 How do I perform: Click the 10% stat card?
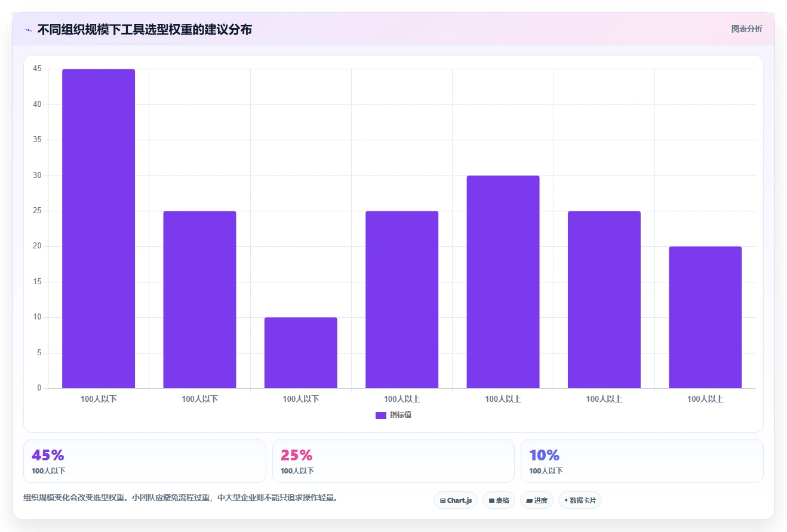642,461
